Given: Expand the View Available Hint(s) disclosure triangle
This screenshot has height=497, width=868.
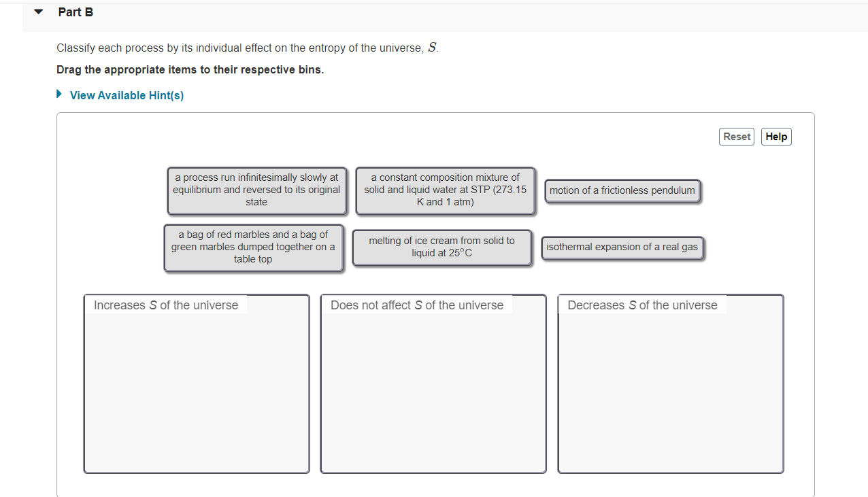Looking at the screenshot, I should tap(59, 95).
